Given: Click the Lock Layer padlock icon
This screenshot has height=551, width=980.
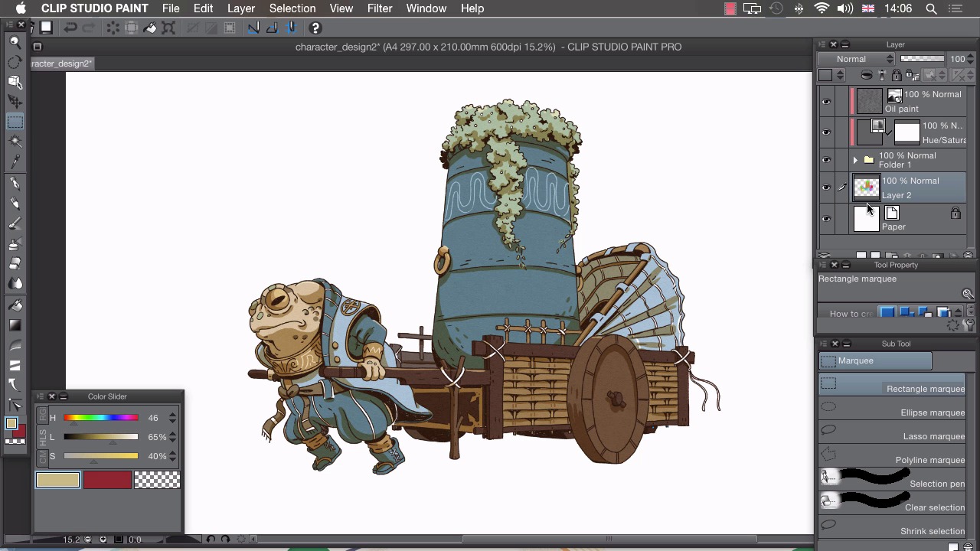Looking at the screenshot, I should pyautogui.click(x=897, y=75).
